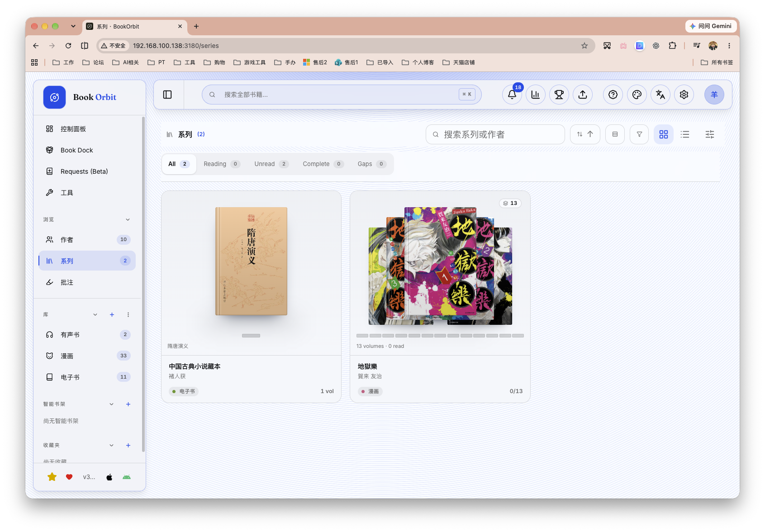Collapse the 库 section chevron
Viewport: 765px width, 532px height.
point(95,314)
